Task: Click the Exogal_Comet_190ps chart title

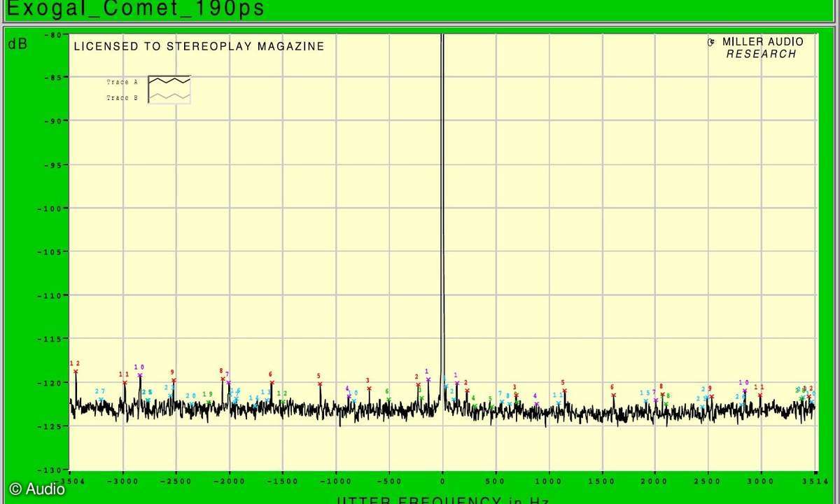Action: (x=135, y=9)
